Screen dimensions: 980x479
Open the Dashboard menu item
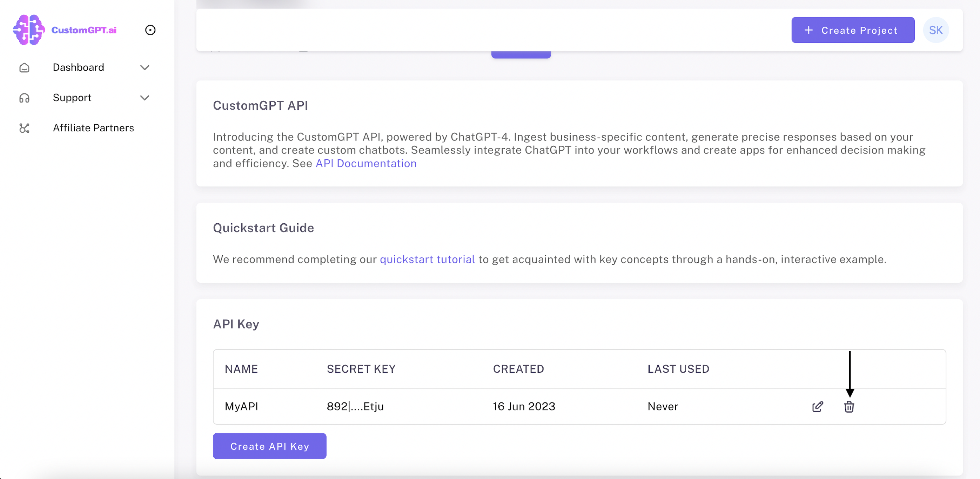[x=78, y=67]
